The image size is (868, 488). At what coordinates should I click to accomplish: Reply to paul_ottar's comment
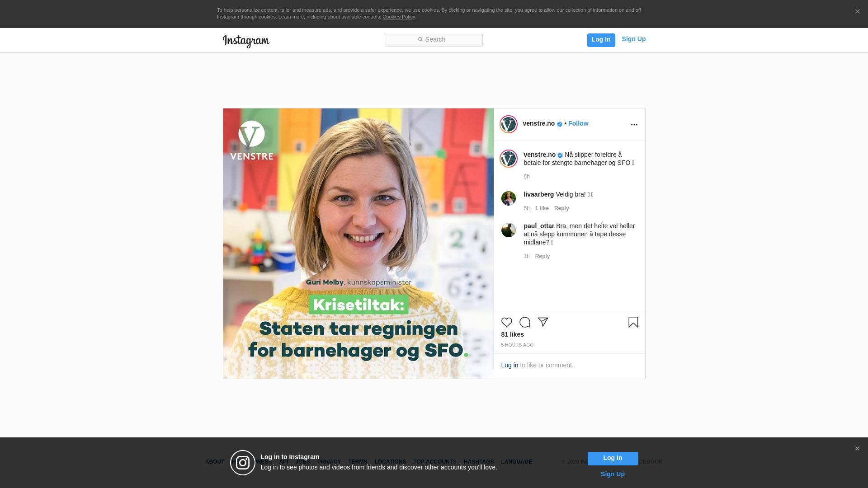542,256
